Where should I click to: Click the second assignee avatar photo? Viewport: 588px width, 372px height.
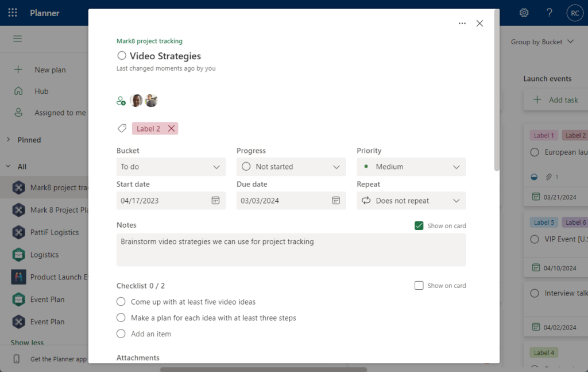click(151, 101)
